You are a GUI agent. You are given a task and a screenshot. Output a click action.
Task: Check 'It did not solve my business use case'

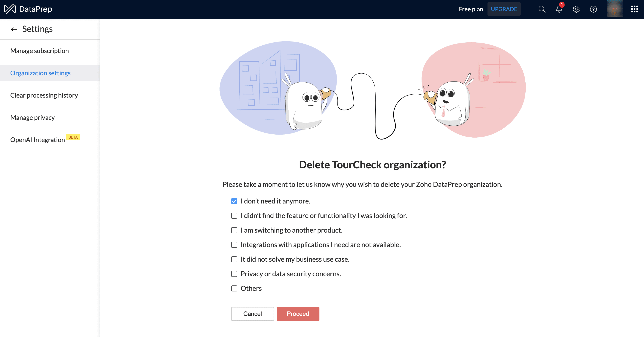234,259
